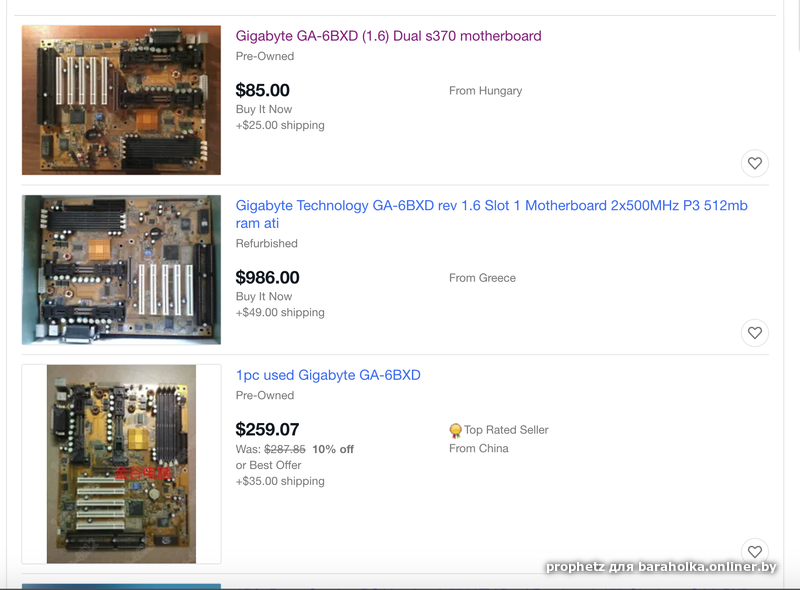
Task: Click "Pre-Owned" under the Dual s370 listing
Action: pos(265,56)
